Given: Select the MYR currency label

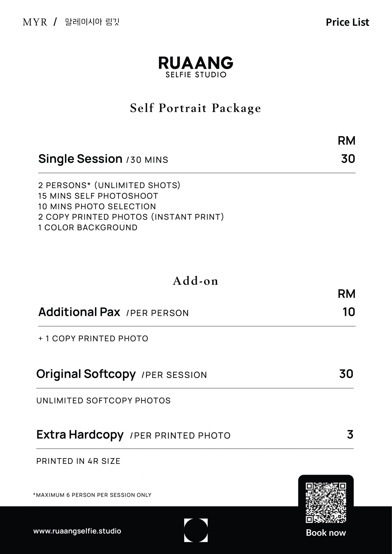Looking at the screenshot, I should [x=35, y=22].
